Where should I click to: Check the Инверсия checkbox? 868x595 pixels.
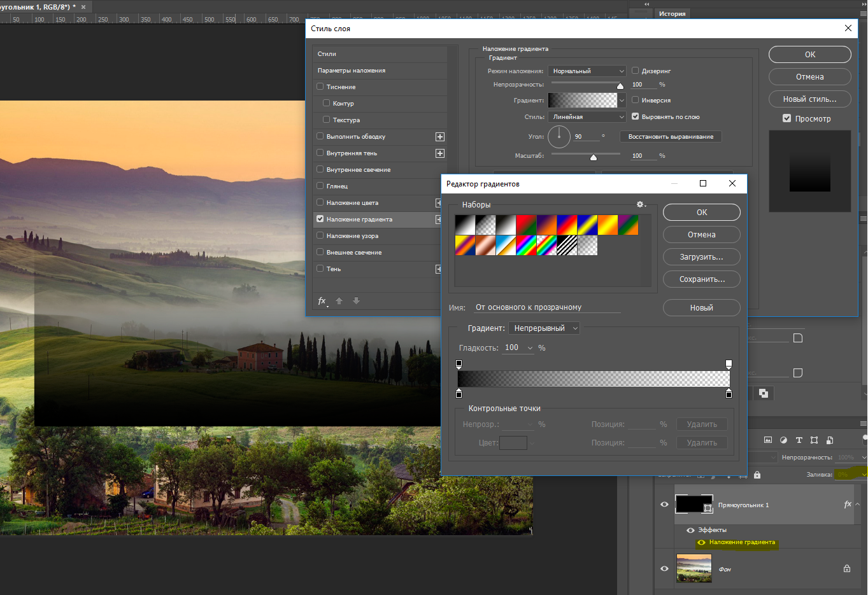tap(635, 100)
